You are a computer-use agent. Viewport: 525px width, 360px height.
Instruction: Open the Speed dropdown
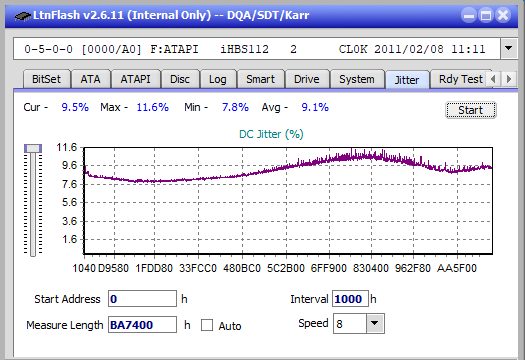click(375, 323)
